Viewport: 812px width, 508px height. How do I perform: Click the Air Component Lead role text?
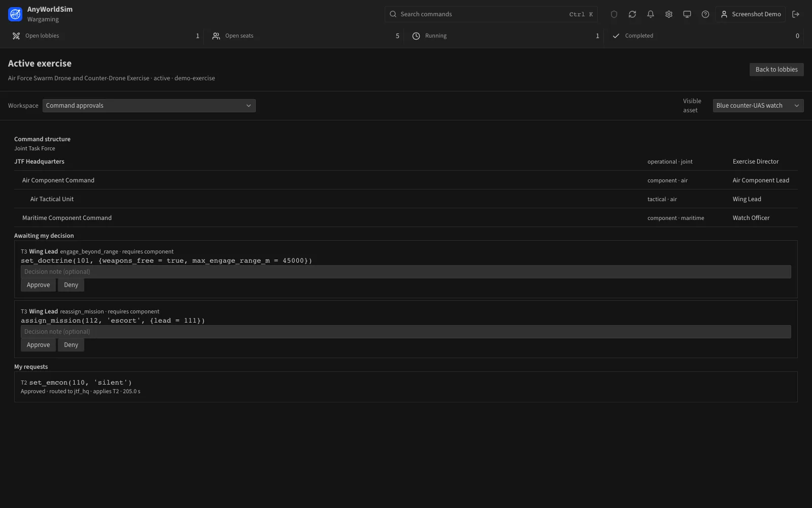pyautogui.click(x=761, y=180)
